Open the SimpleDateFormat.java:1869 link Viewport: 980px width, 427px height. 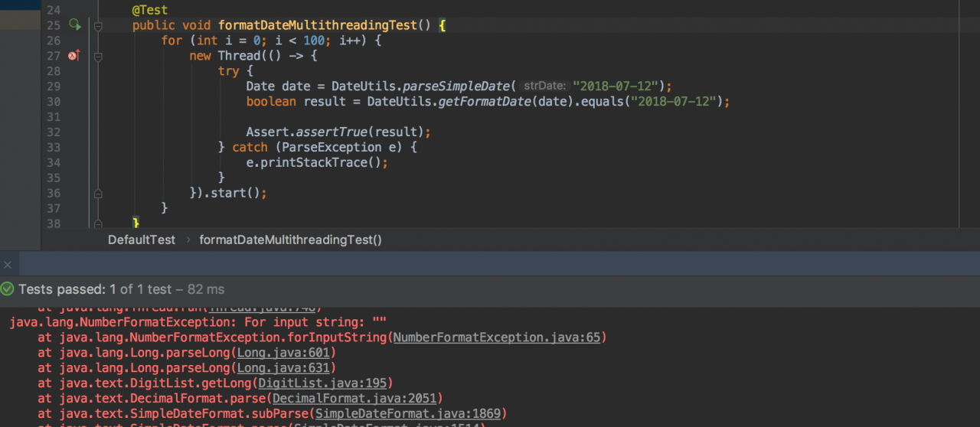(x=408, y=413)
